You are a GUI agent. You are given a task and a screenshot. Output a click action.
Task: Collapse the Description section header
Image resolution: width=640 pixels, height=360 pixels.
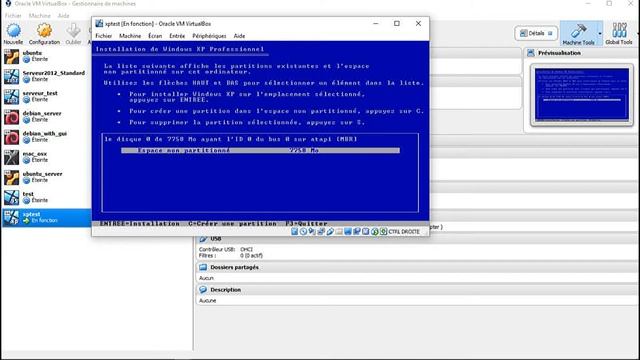(416, 290)
